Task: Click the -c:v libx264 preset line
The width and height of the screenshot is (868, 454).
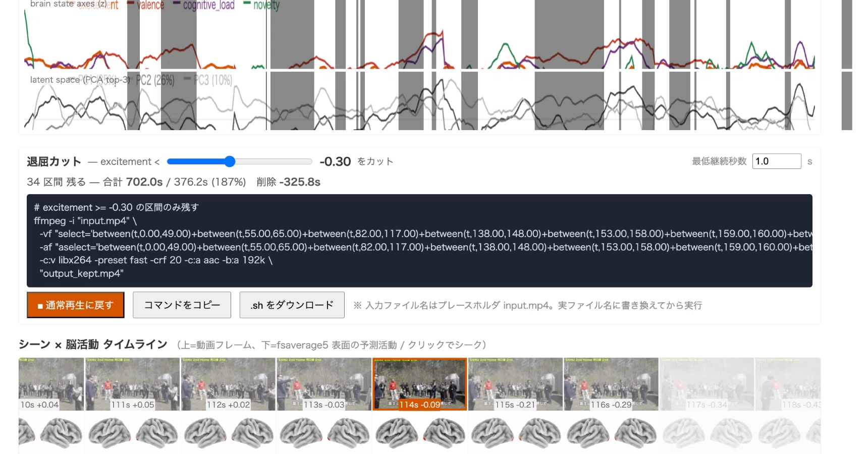Action: pos(156,260)
